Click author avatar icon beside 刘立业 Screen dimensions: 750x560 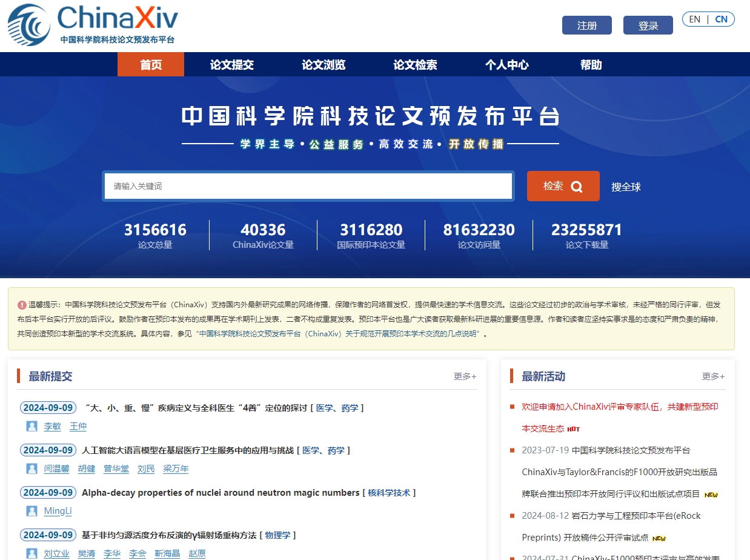[x=32, y=554]
